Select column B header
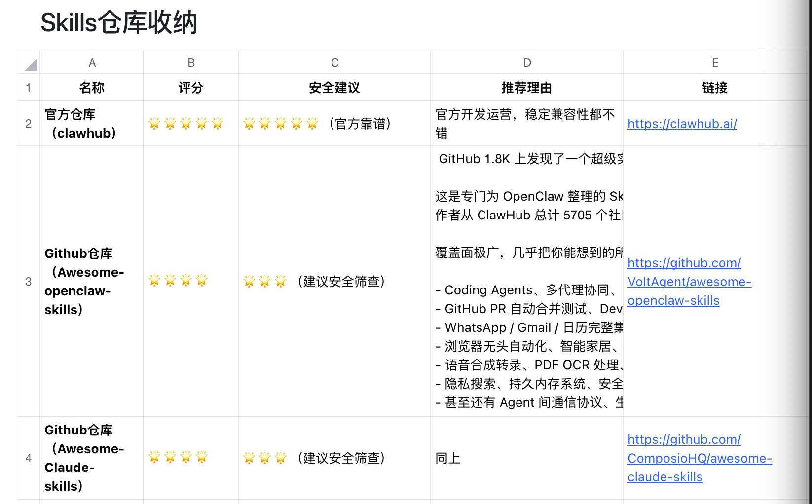 click(191, 63)
